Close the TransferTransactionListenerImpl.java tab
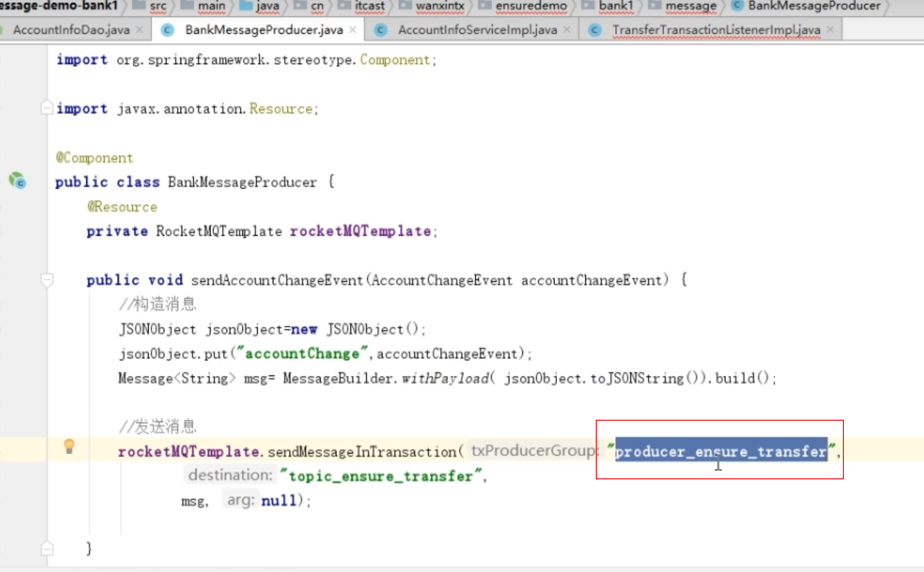This screenshot has height=572, width=924. click(830, 30)
